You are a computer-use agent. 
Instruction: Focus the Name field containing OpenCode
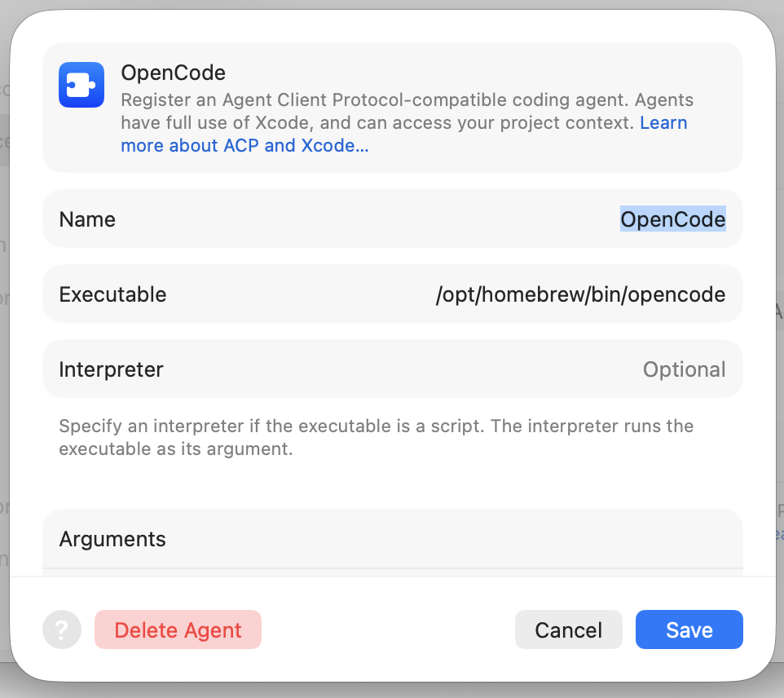click(393, 219)
